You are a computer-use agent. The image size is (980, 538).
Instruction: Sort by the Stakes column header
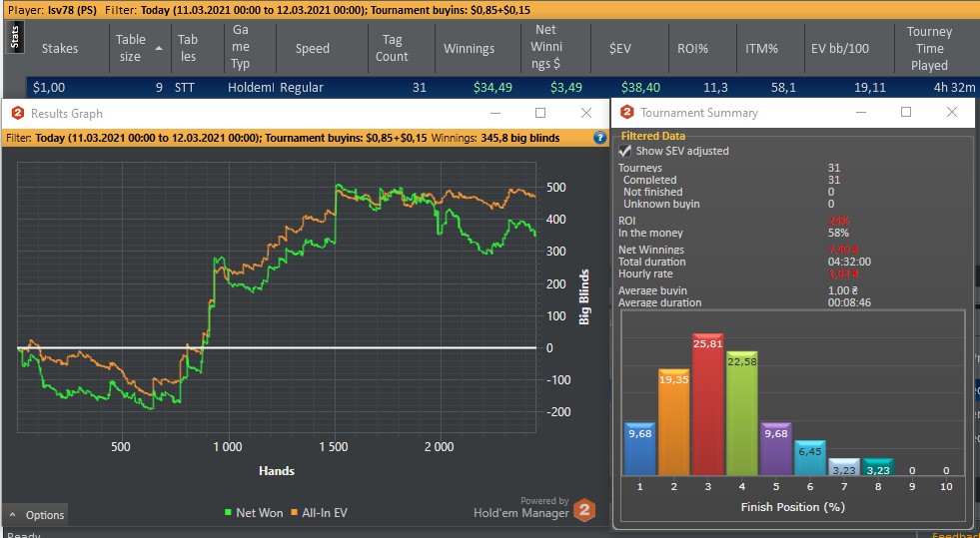[x=60, y=49]
